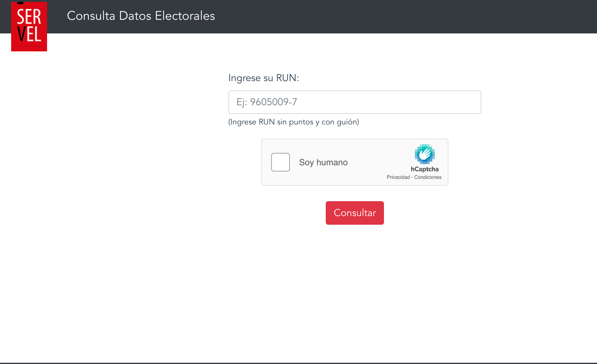Tick the Soy humano checkbox
This screenshot has width=597, height=364.
coord(280,162)
